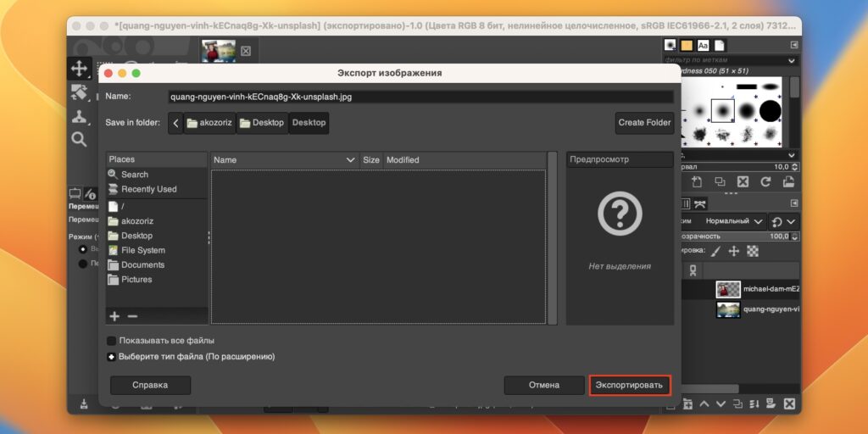Viewport: 868px width, 434px height.
Task: Select the Hardness 050 brush
Action: coord(722,111)
